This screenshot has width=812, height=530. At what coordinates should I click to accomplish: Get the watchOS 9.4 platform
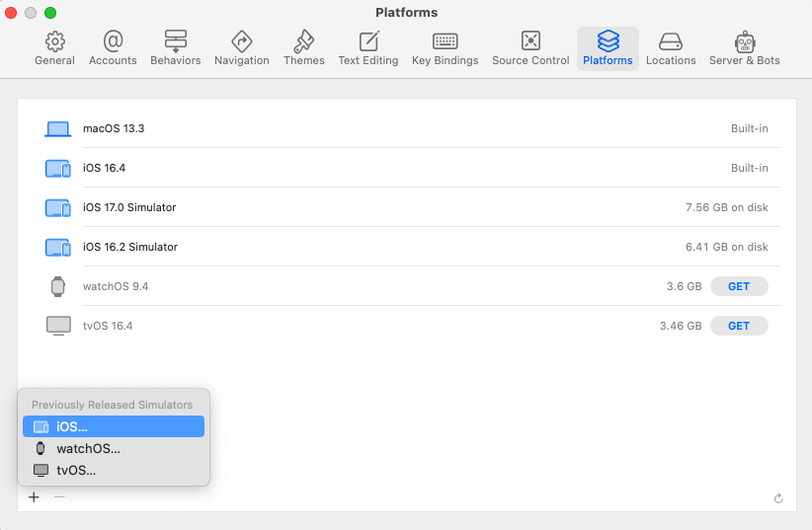[x=739, y=286]
